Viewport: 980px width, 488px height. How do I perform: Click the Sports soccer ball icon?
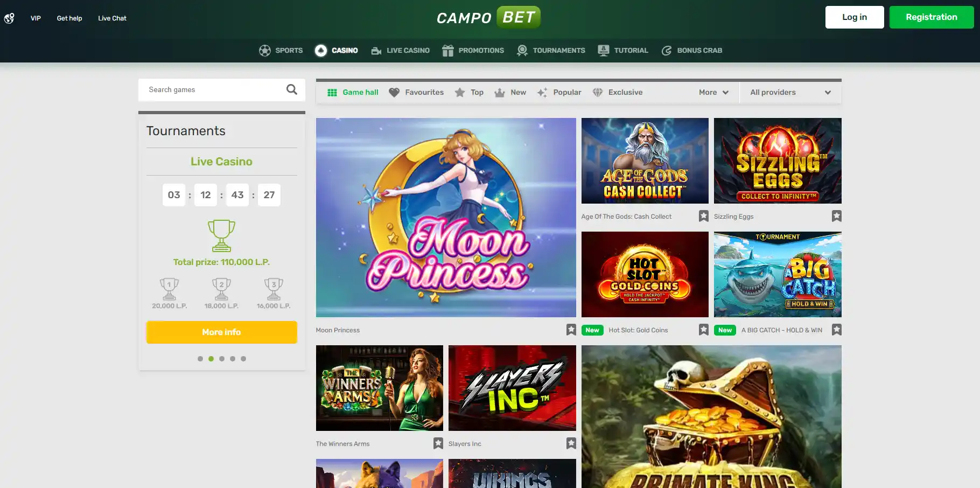(265, 51)
